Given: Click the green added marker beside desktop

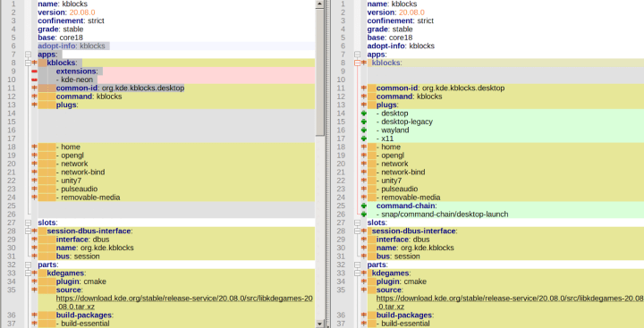Looking at the screenshot, I should [363, 114].
